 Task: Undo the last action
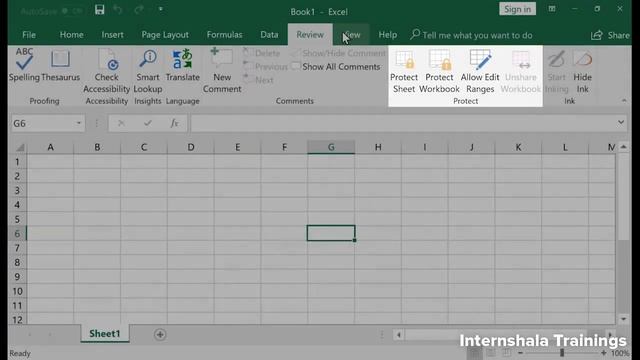(x=118, y=9)
